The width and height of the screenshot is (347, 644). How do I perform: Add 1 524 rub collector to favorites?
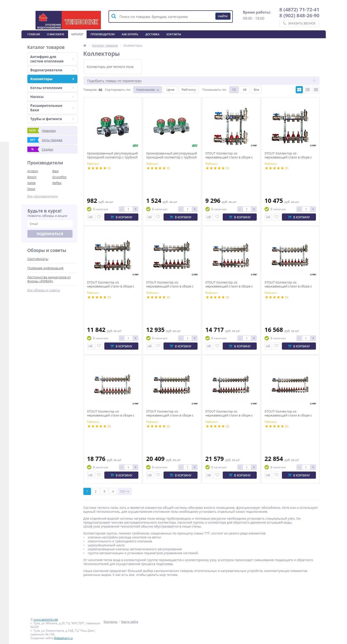pyautogui.click(x=158, y=217)
